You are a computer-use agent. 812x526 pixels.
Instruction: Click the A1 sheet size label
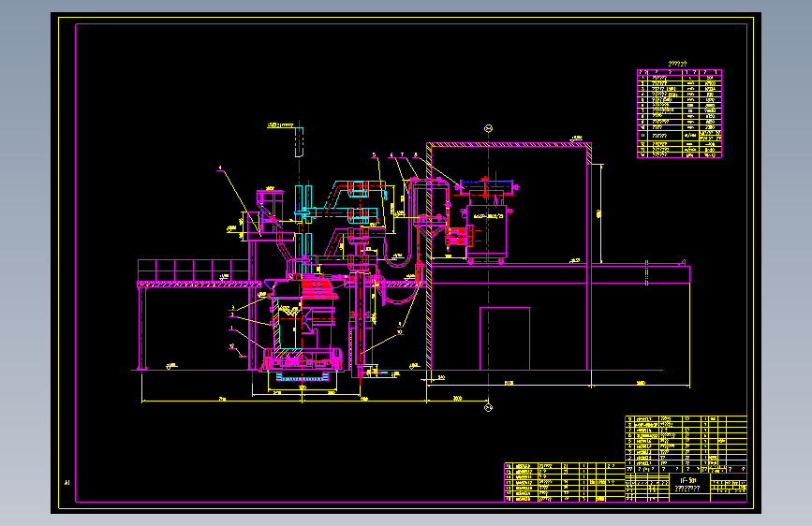click(66, 483)
